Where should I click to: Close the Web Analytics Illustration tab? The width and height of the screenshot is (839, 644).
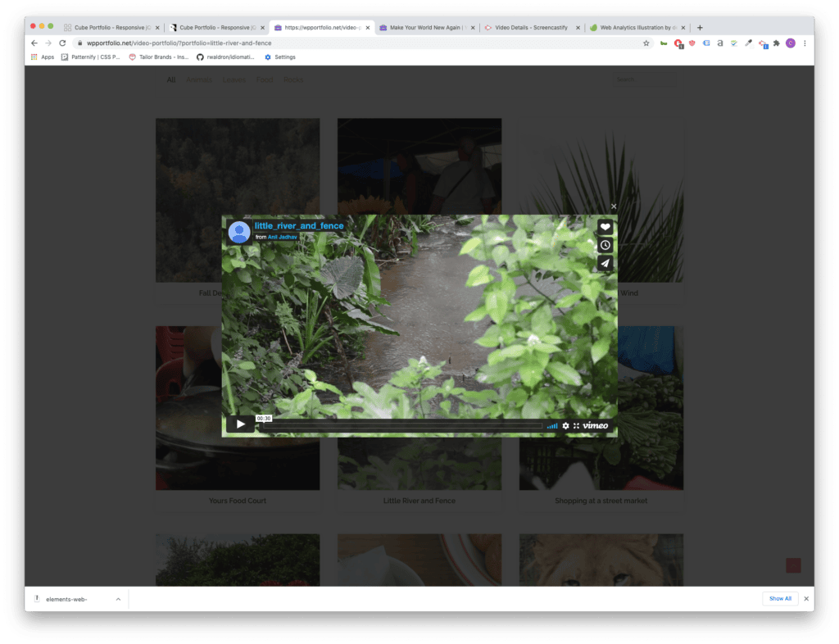click(x=683, y=28)
